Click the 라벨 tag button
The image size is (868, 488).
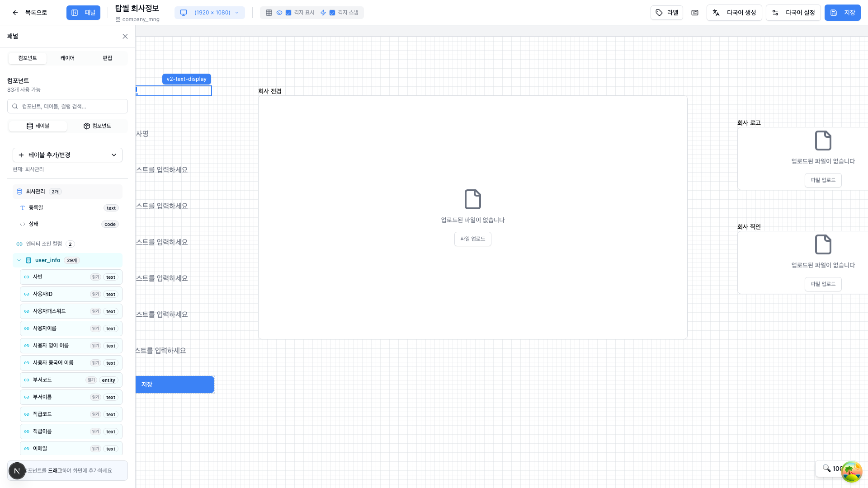point(667,13)
